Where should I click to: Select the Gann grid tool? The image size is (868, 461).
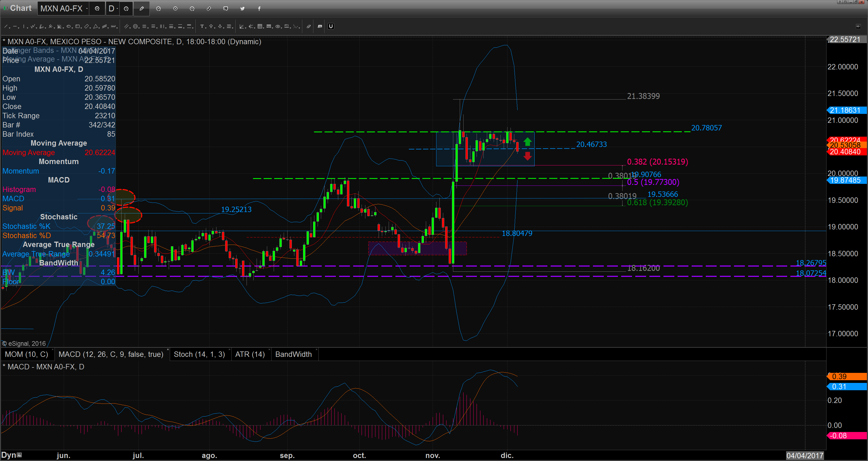[x=260, y=26]
